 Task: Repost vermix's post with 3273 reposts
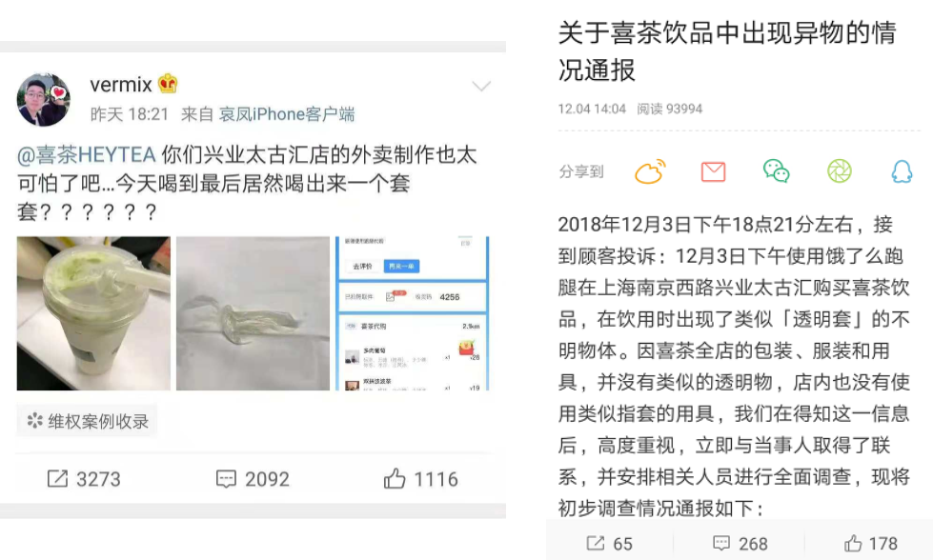[x=84, y=479]
